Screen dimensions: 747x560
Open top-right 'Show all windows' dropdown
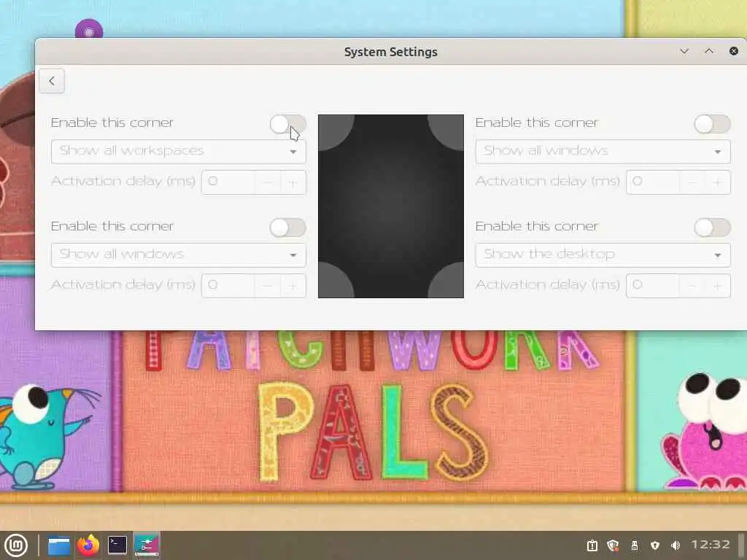tap(603, 151)
